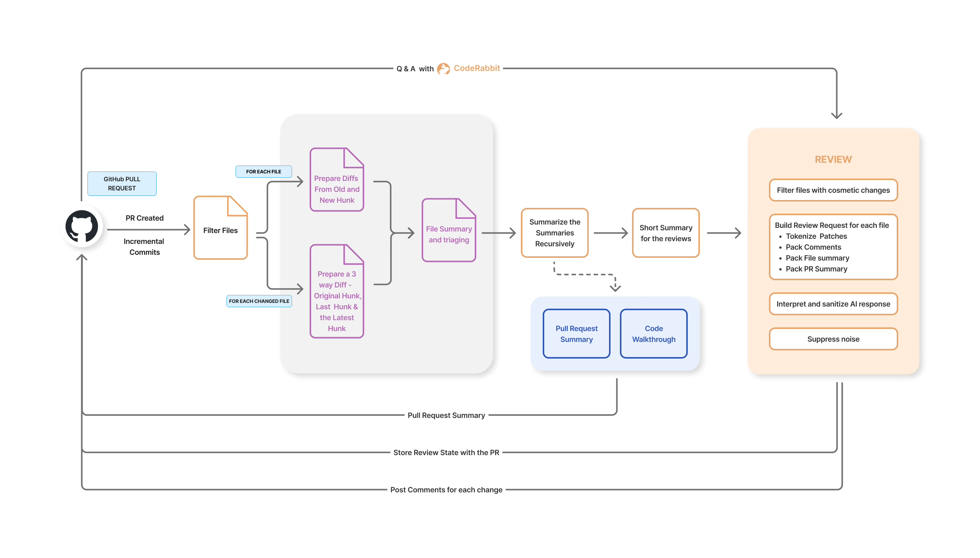Select the Suppress noise box in REVIEW
This screenshot has height=558, width=980.
coord(833,339)
